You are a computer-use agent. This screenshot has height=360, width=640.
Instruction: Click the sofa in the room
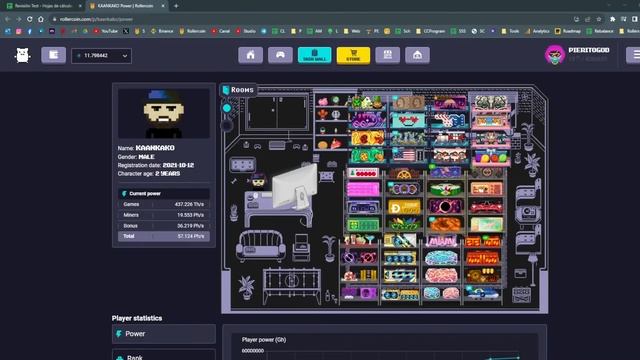coord(261,246)
